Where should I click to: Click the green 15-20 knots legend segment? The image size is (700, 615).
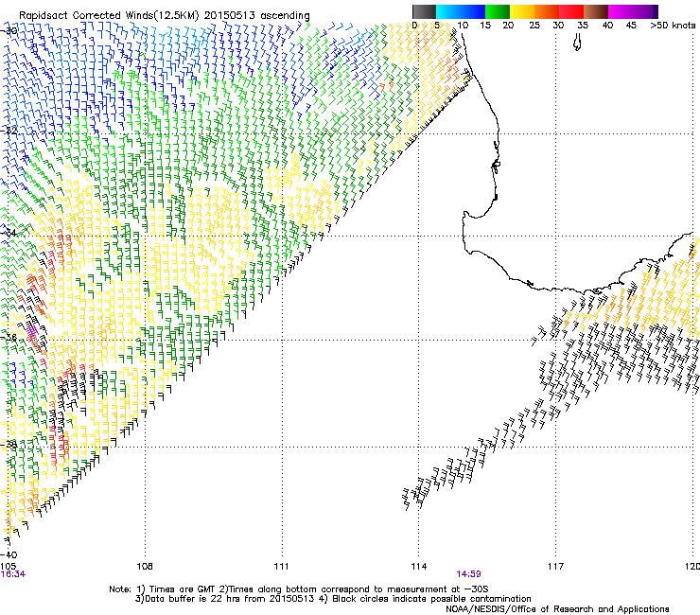pos(498,11)
